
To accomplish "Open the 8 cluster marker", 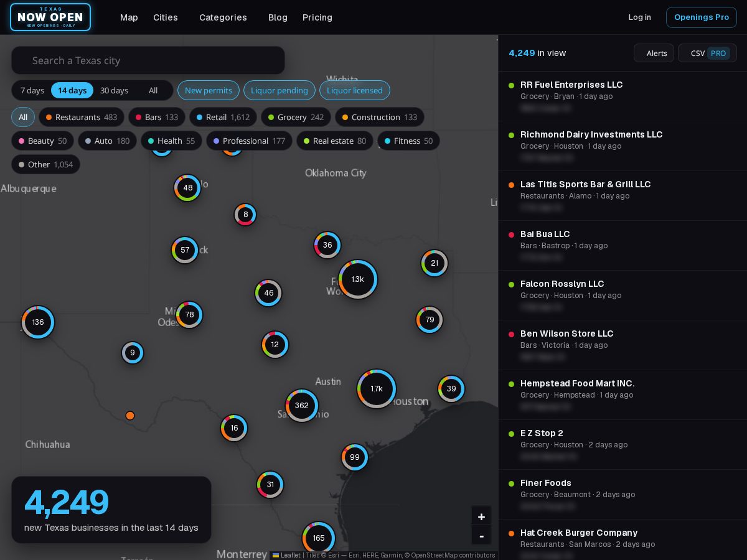I will coord(245,215).
